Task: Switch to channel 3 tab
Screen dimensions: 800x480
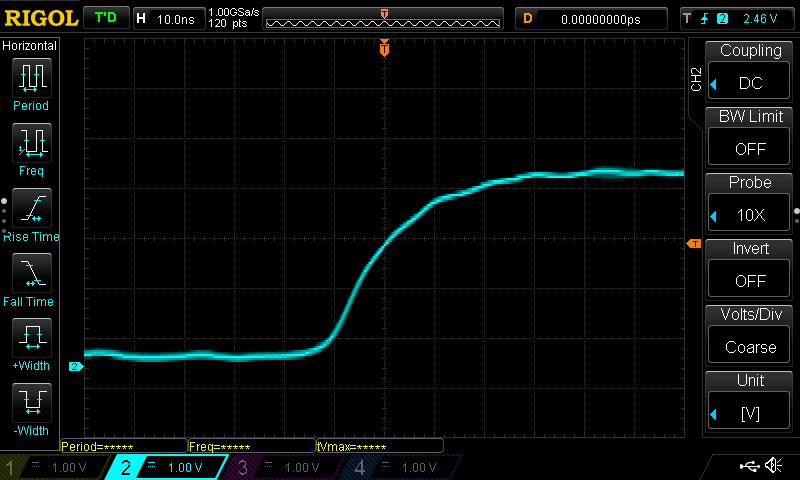Action: pyautogui.click(x=285, y=467)
